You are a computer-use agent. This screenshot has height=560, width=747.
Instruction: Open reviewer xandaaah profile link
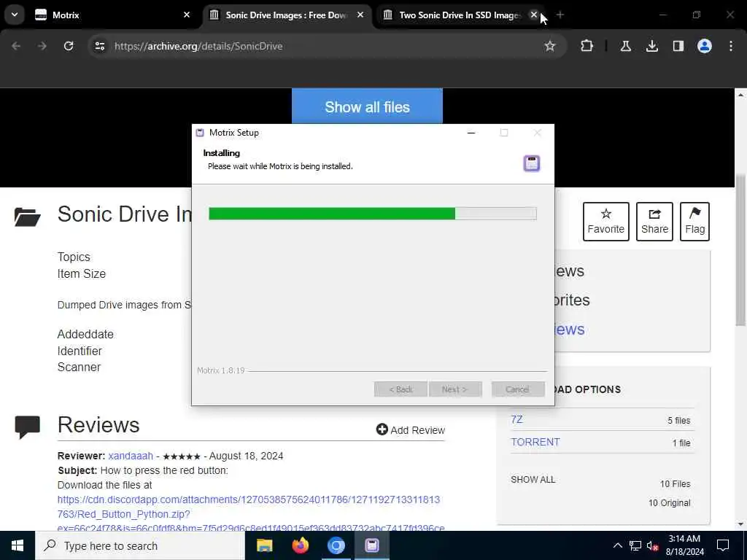point(131,456)
